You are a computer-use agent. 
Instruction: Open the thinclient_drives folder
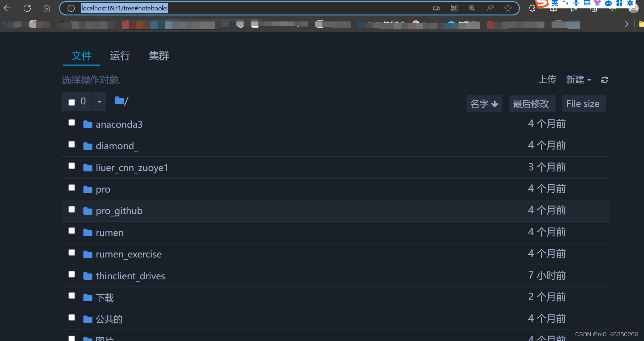[x=130, y=276]
